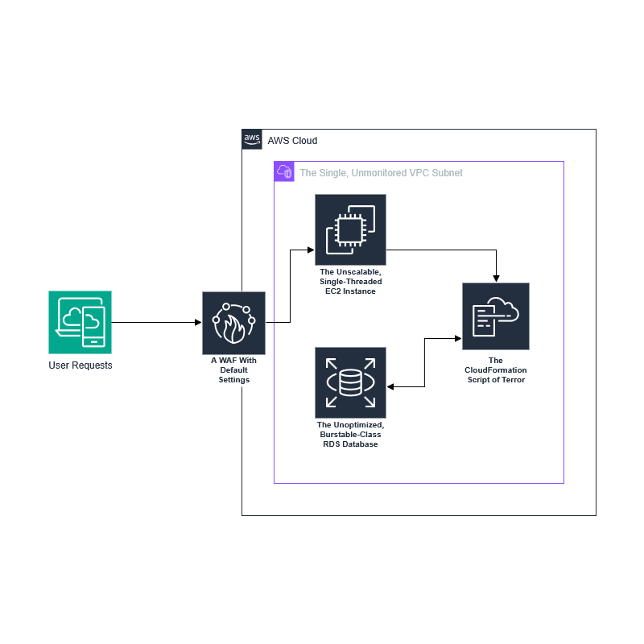Select "CloudFormation Script of Terror" caption
This screenshot has width=644, height=644.
(x=496, y=370)
